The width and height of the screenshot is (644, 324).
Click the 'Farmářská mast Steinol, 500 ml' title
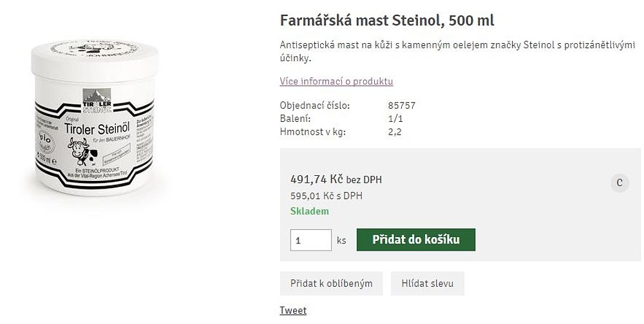point(387,20)
